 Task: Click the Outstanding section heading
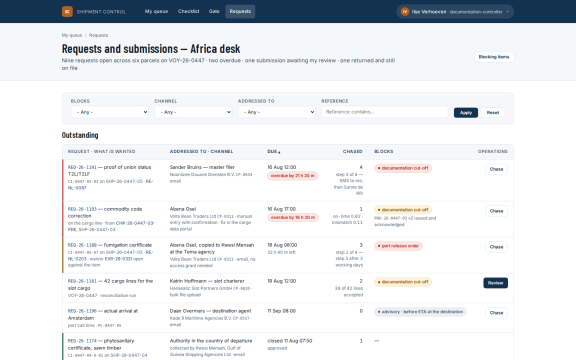point(80,135)
